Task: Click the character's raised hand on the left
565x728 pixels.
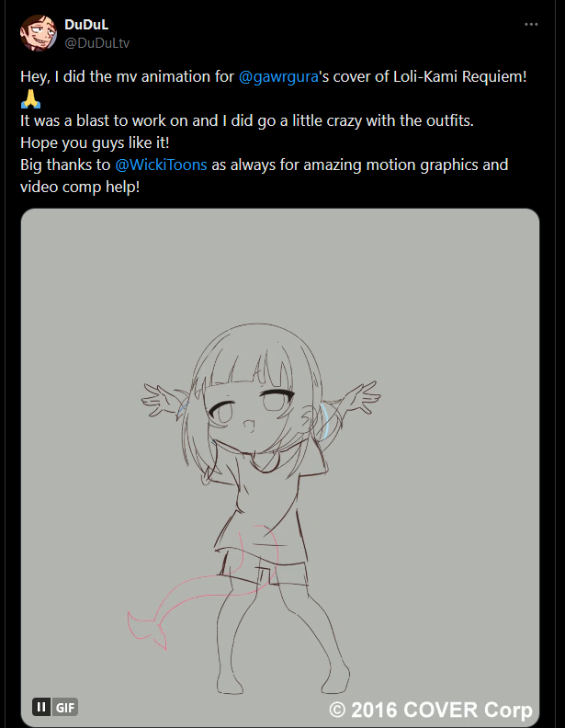Action: tap(158, 400)
